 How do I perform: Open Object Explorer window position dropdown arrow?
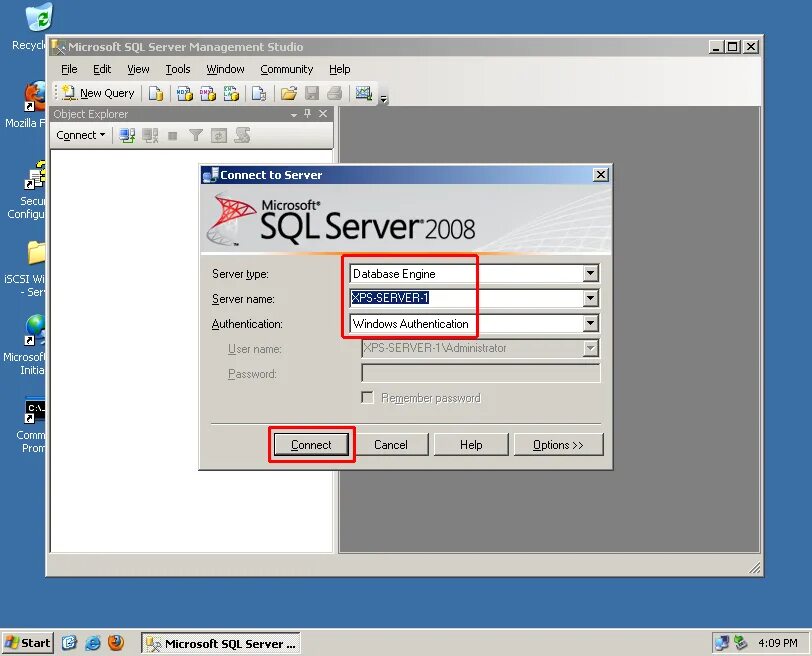294,114
